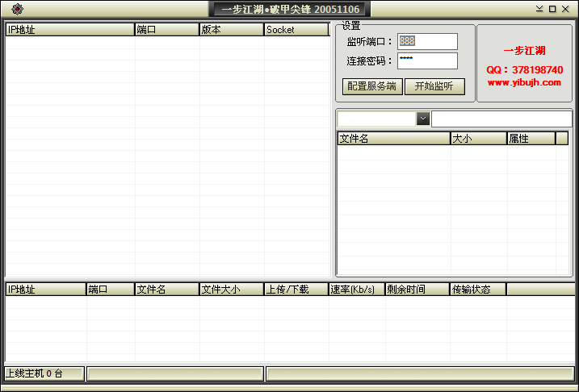
Task: Click the app logo icon in title bar
Action: pos(17,9)
